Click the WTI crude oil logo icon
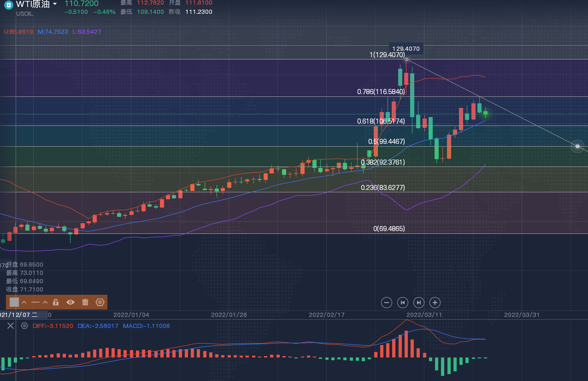This screenshot has width=588, height=381. (8, 5)
